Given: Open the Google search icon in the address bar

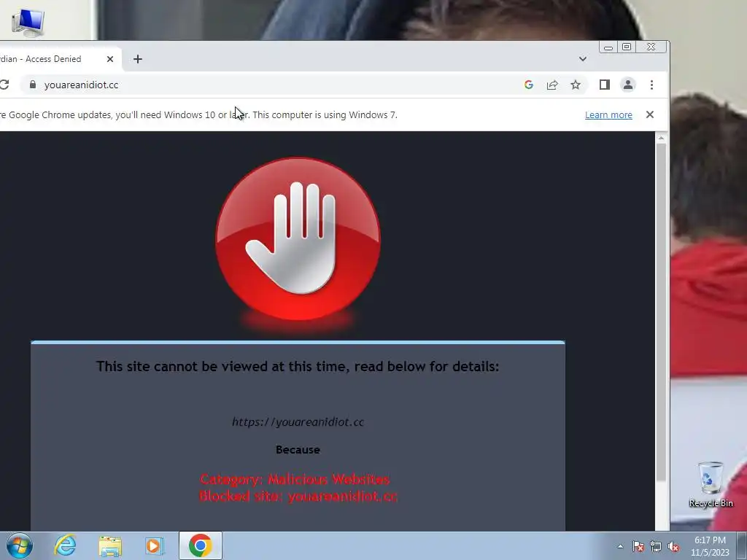Looking at the screenshot, I should pyautogui.click(x=528, y=85).
